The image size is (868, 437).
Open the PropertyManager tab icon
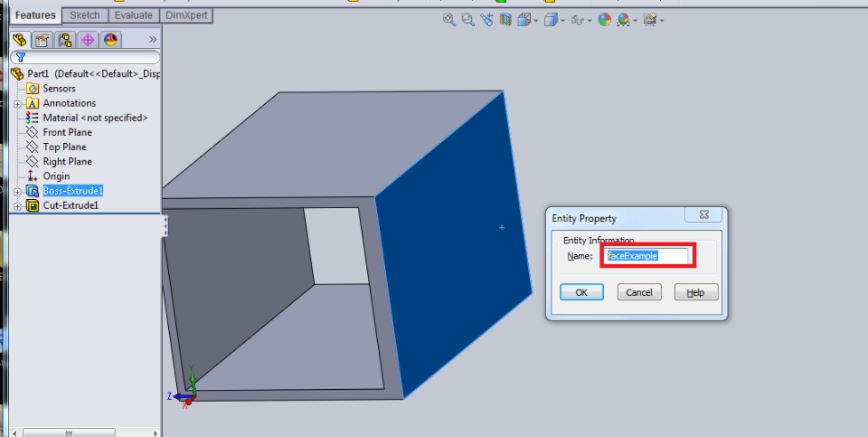[42, 39]
